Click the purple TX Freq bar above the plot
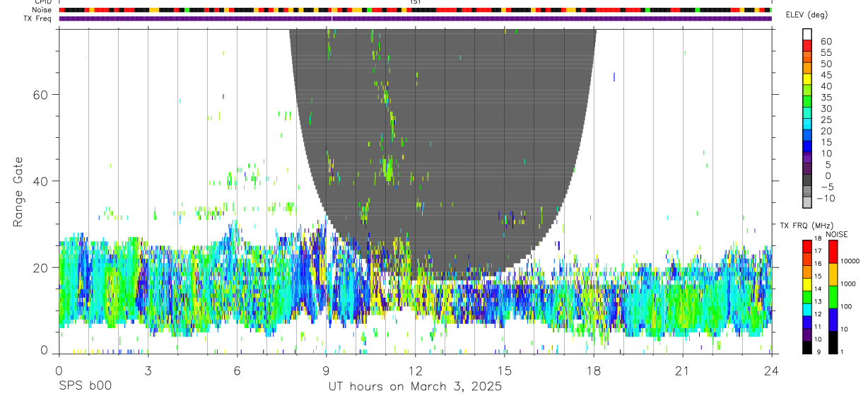 tap(416, 18)
